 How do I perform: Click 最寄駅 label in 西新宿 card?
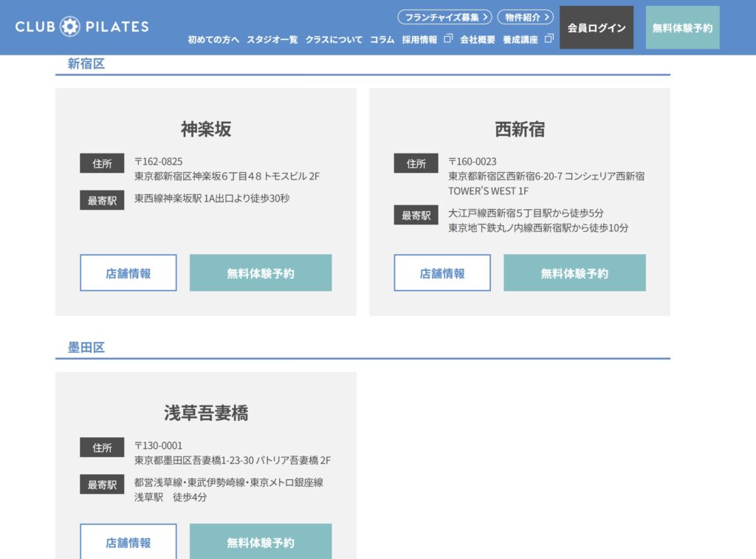click(416, 215)
